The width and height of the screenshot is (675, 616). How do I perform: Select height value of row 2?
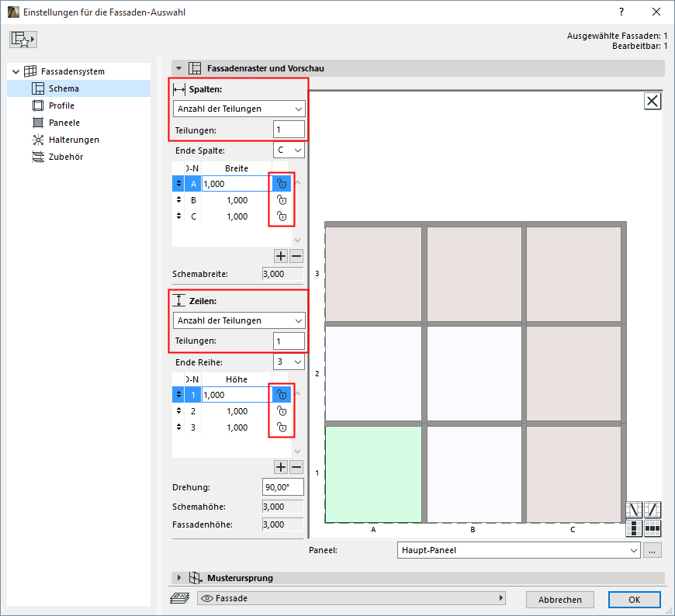click(237, 411)
